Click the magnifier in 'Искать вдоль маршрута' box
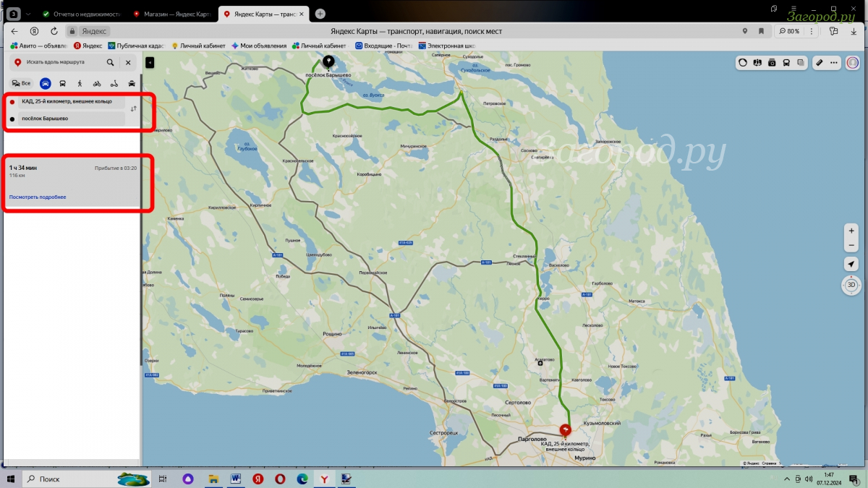The image size is (868, 488). [x=111, y=63]
